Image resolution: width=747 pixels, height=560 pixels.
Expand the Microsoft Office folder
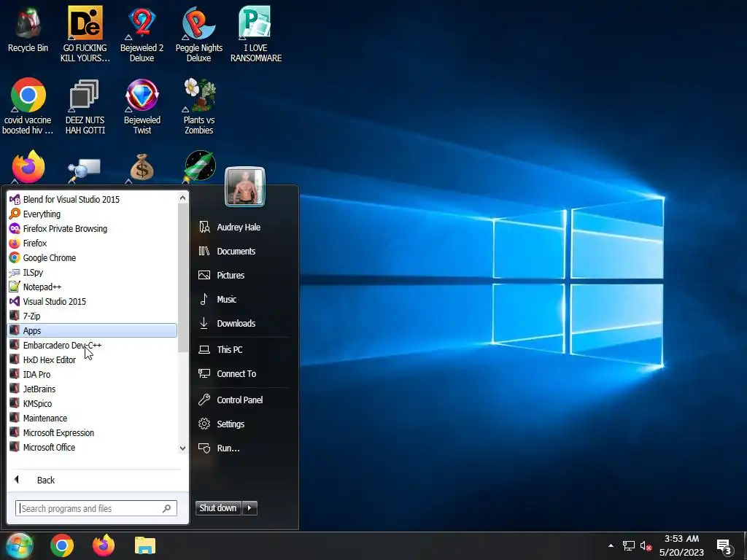click(93, 447)
